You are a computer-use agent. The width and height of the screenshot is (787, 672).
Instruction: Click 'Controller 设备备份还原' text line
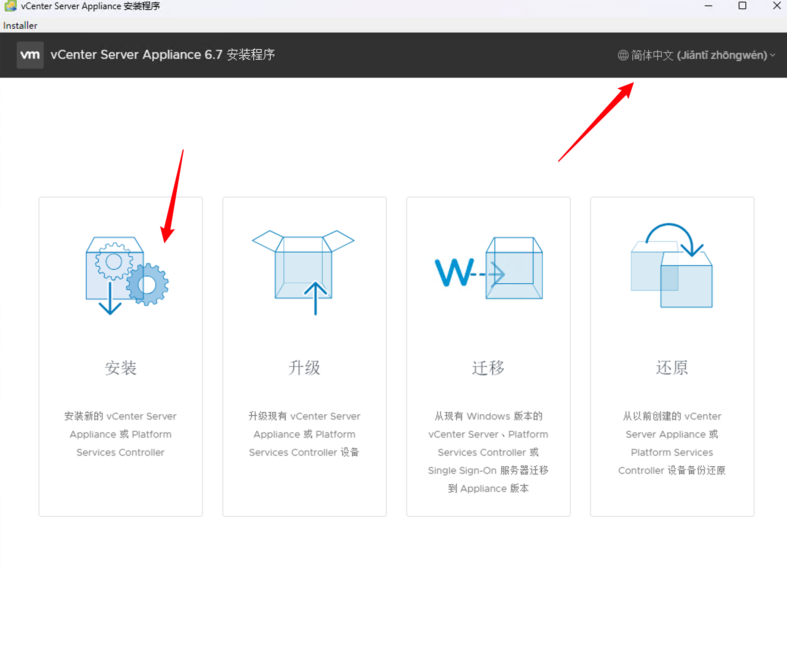click(x=672, y=470)
